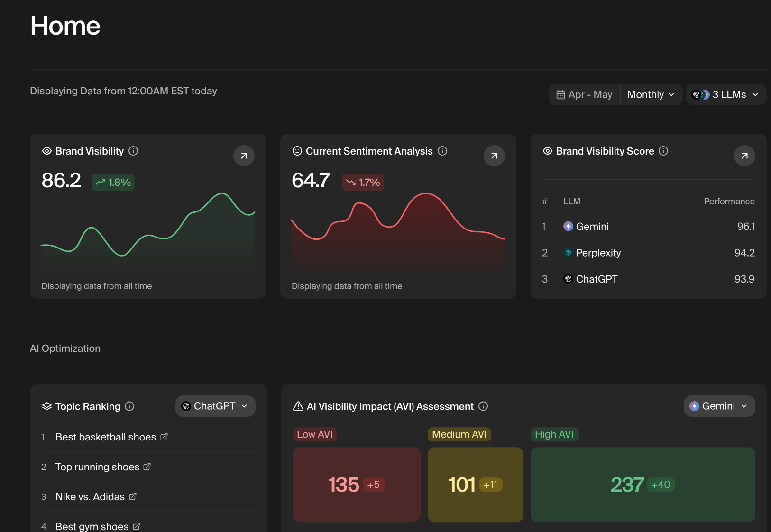The image size is (771, 532).
Task: Open external link icon for Nike vs. Adidas
Action: (133, 496)
